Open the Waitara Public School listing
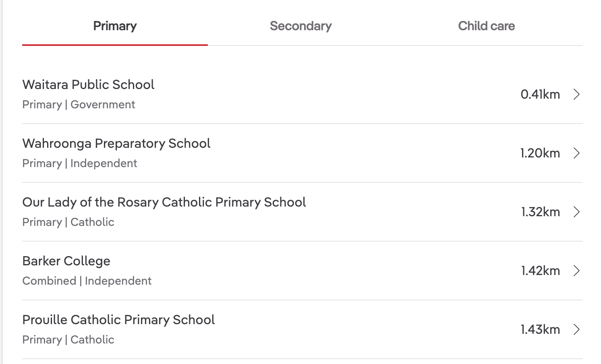601x364 pixels. (x=88, y=85)
